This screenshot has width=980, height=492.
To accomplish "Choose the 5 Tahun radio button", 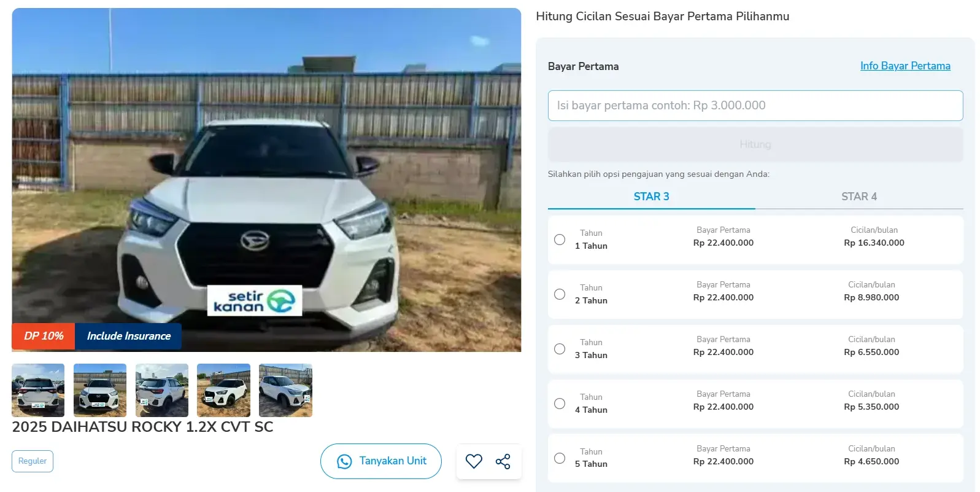I will click(560, 458).
